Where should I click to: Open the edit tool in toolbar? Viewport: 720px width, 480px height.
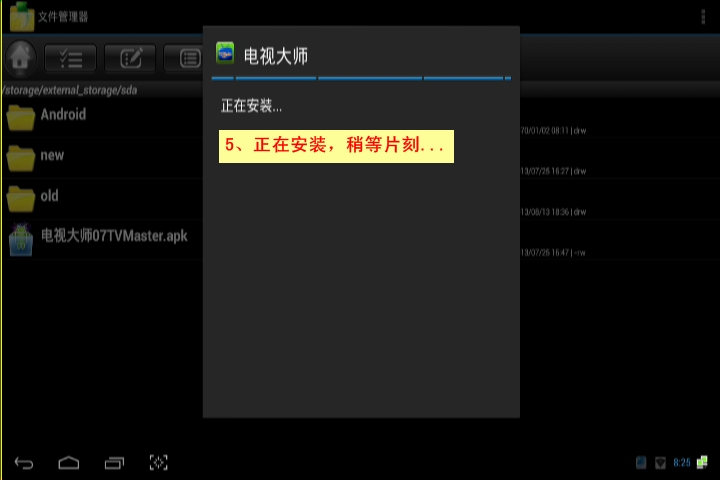pos(130,58)
